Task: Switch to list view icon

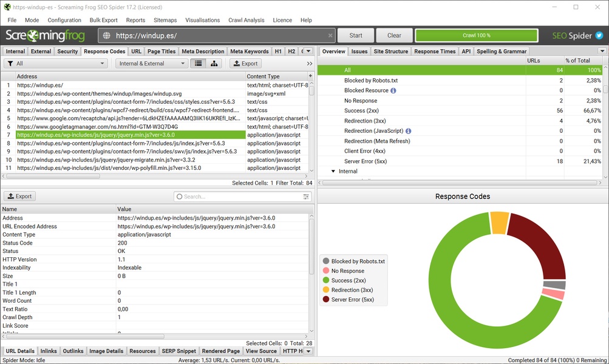Action: click(x=198, y=63)
